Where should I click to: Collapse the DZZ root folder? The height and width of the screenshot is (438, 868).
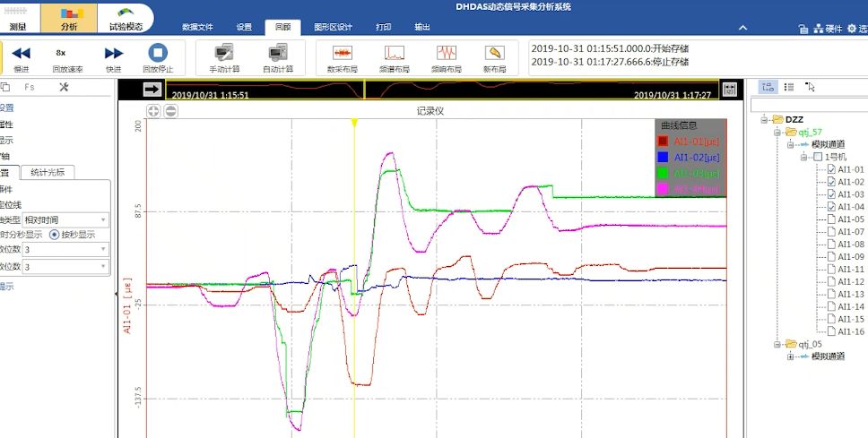click(x=765, y=119)
